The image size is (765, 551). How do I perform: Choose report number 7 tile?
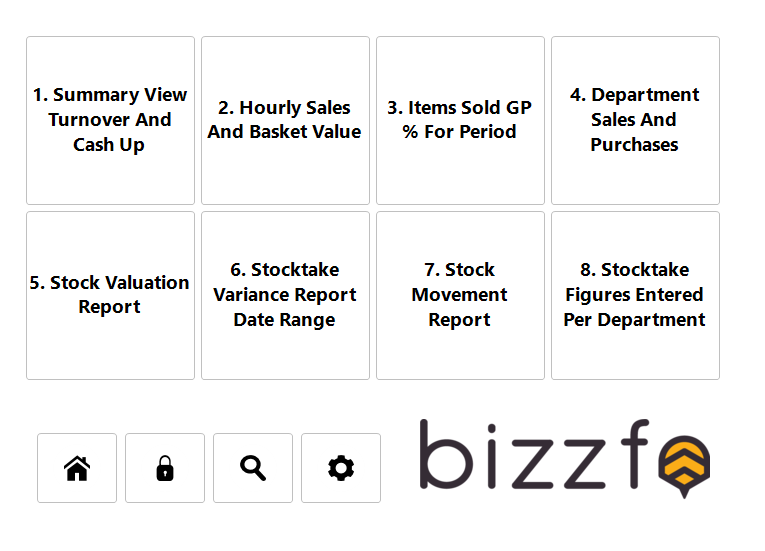pyautogui.click(x=460, y=295)
